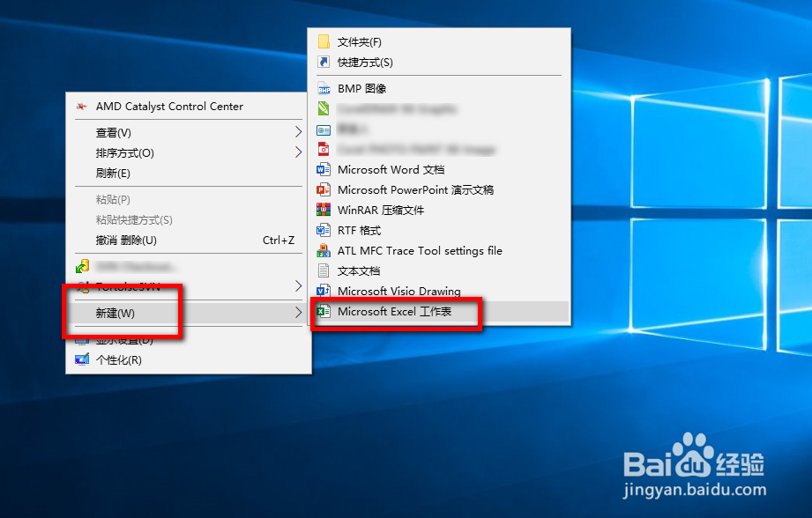Click the red Corel PHOTO-PAINT icon

tap(324, 150)
